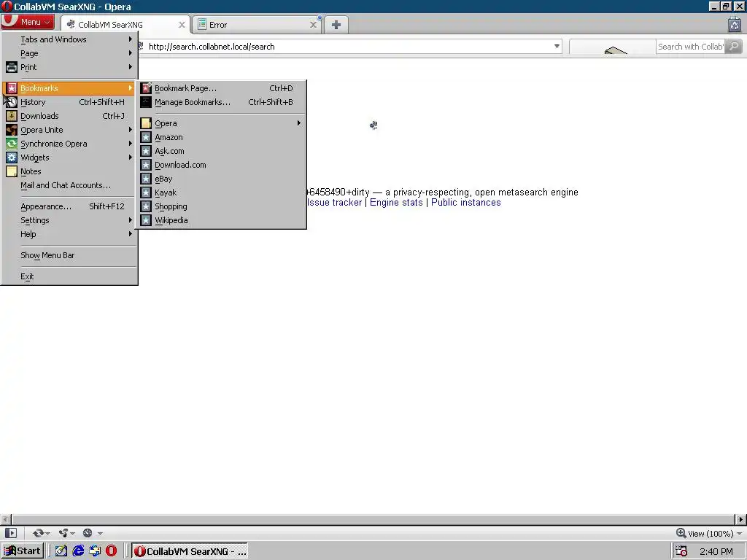Click the Manage Bookmarks icon
Screen dimensions: 747x560
[146, 102]
